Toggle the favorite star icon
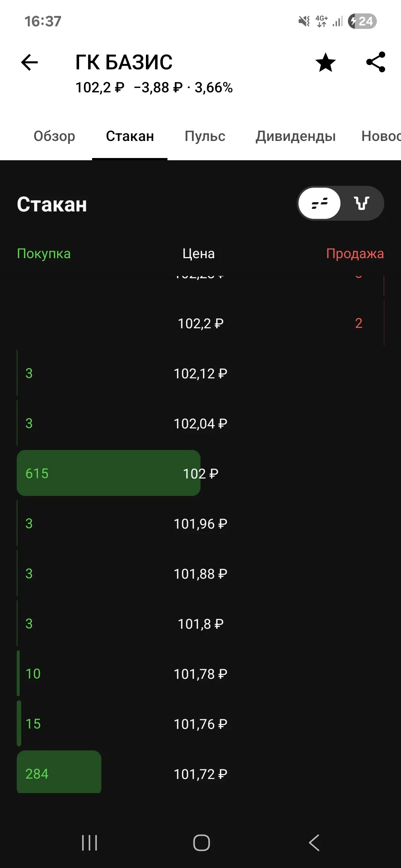This screenshot has width=401, height=868. click(x=326, y=62)
